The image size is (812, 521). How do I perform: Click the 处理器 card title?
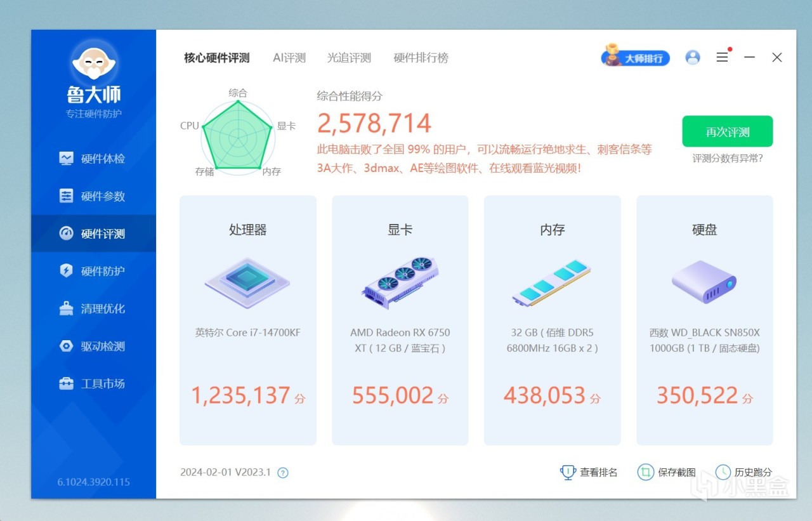[x=247, y=230]
